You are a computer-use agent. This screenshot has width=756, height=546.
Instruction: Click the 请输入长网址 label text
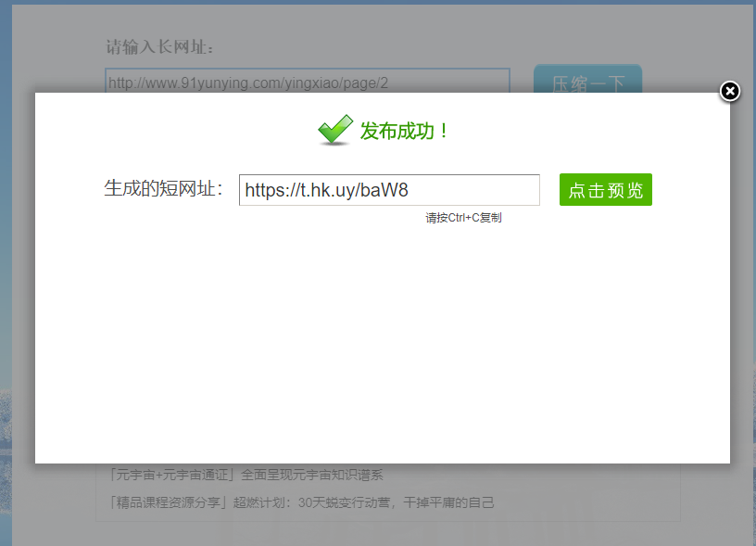click(x=159, y=47)
